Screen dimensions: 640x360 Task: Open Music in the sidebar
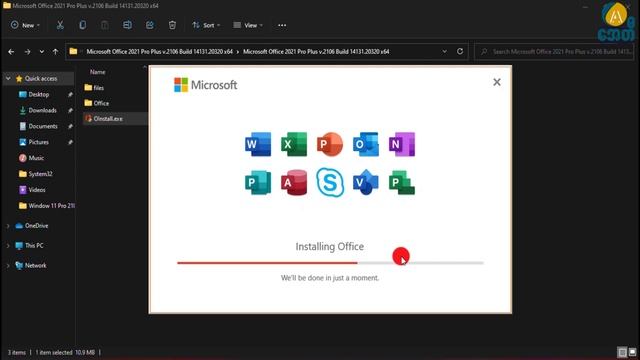[x=36, y=158]
